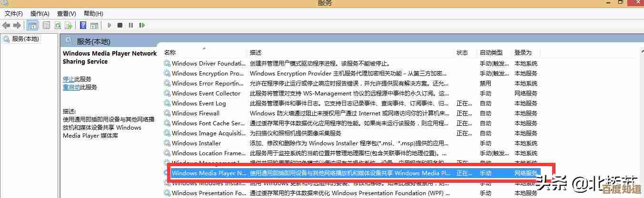
Task: Click the 重启动 link to restart the service
Action: coord(71,87)
